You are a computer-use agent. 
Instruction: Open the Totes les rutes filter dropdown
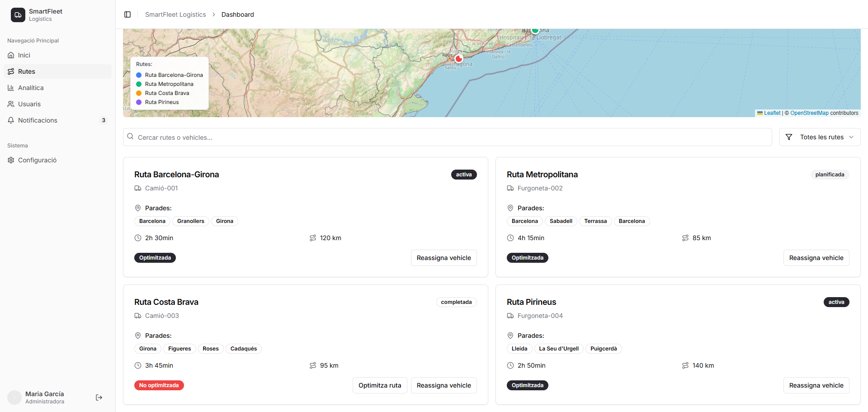click(x=820, y=137)
